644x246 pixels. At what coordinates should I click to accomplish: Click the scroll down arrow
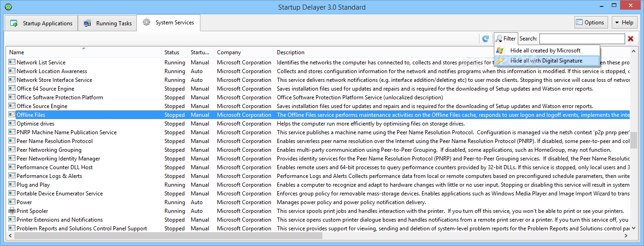(634, 228)
